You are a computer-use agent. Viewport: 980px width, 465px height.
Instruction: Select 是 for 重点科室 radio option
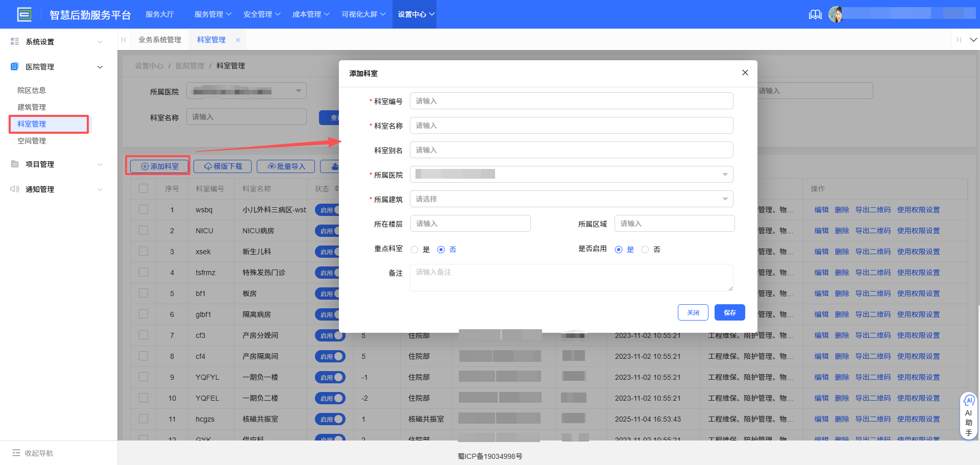(x=414, y=250)
